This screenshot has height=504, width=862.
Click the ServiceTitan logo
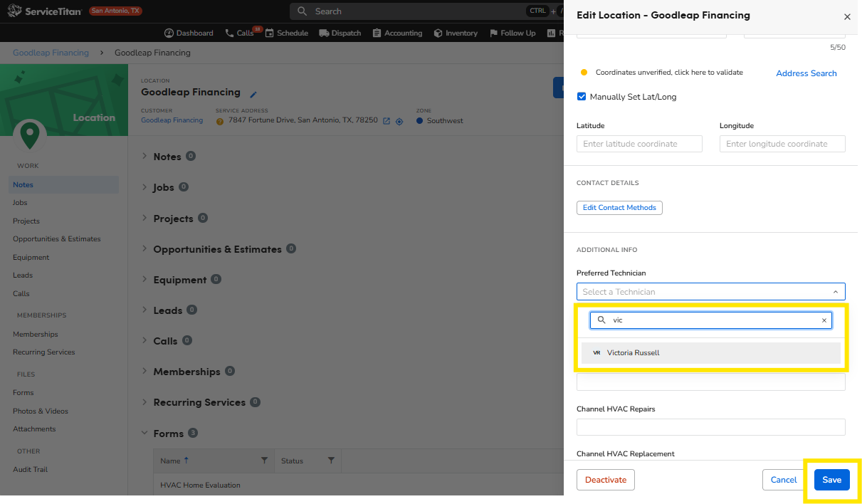(44, 11)
